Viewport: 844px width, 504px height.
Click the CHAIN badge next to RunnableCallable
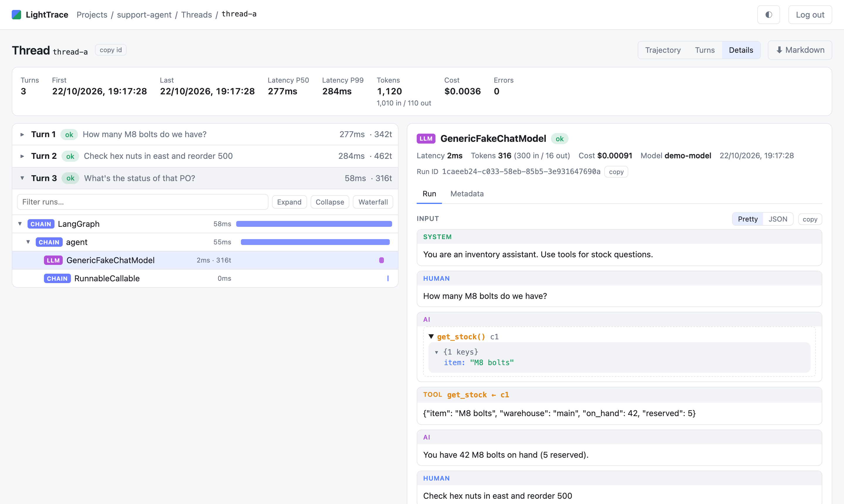(57, 278)
